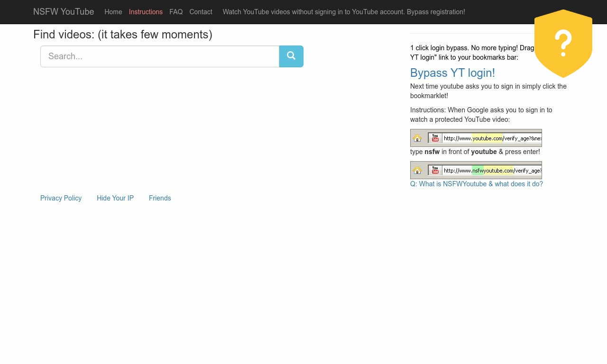This screenshot has width=607, height=364.
Task: Focus the Search videos input field
Action: 160,56
